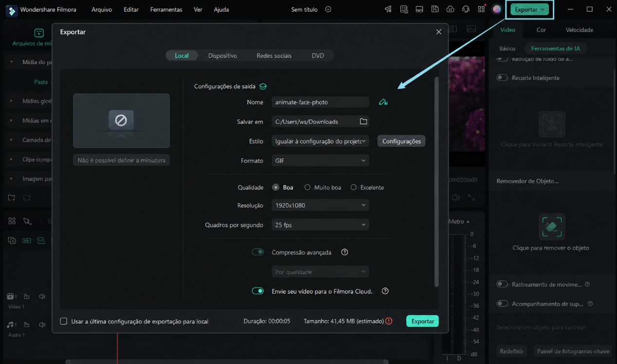The width and height of the screenshot is (617, 364).
Task: Click Configurações button next to Estilo
Action: tap(401, 141)
